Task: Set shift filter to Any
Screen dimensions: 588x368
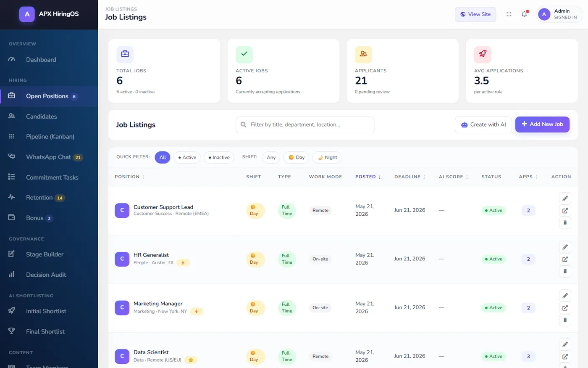Action: point(271,157)
